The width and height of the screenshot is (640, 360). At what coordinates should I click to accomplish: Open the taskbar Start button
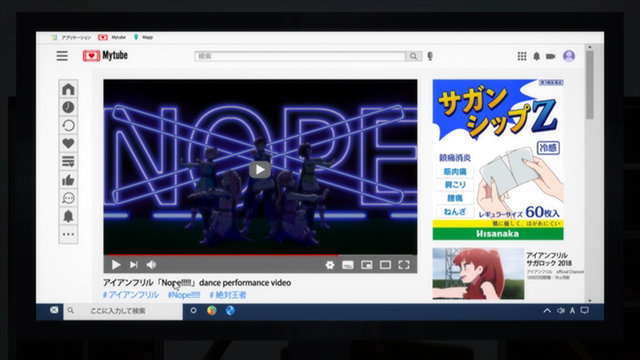pyautogui.click(x=54, y=310)
